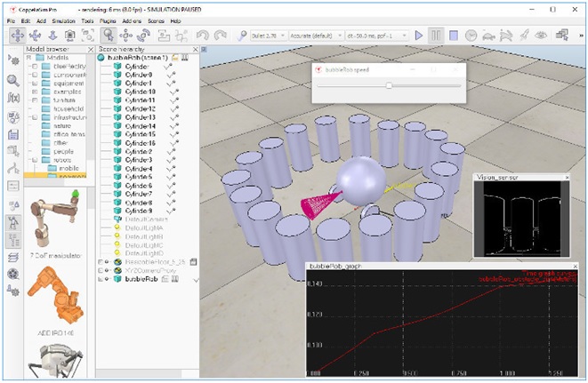This screenshot has width=588, height=383.
Task: Select Cylinder10 in the scene hierarchy
Action: [141, 92]
